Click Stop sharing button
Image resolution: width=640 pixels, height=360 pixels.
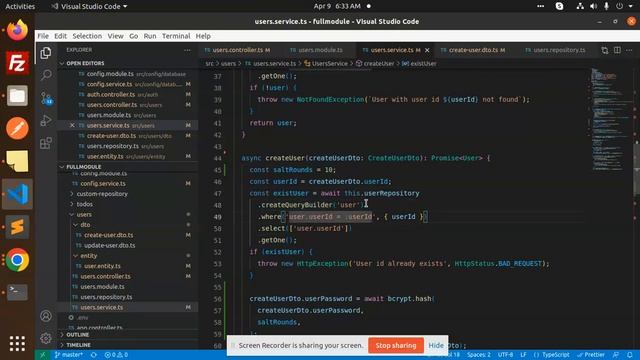point(396,345)
